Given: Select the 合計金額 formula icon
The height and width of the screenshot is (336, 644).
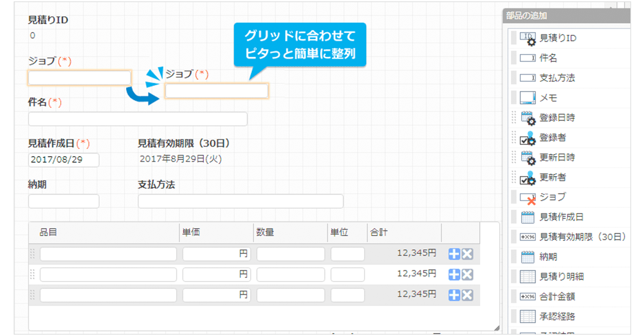Looking at the screenshot, I should pos(528,297).
